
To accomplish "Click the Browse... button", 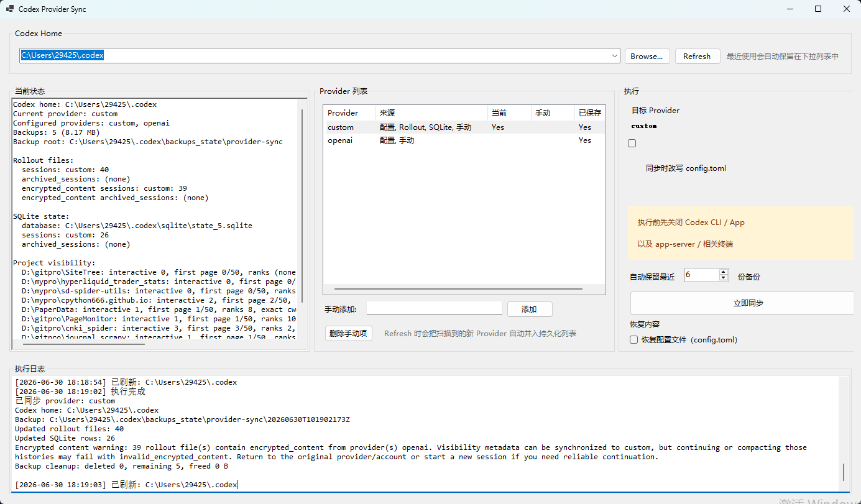I will pos(647,56).
